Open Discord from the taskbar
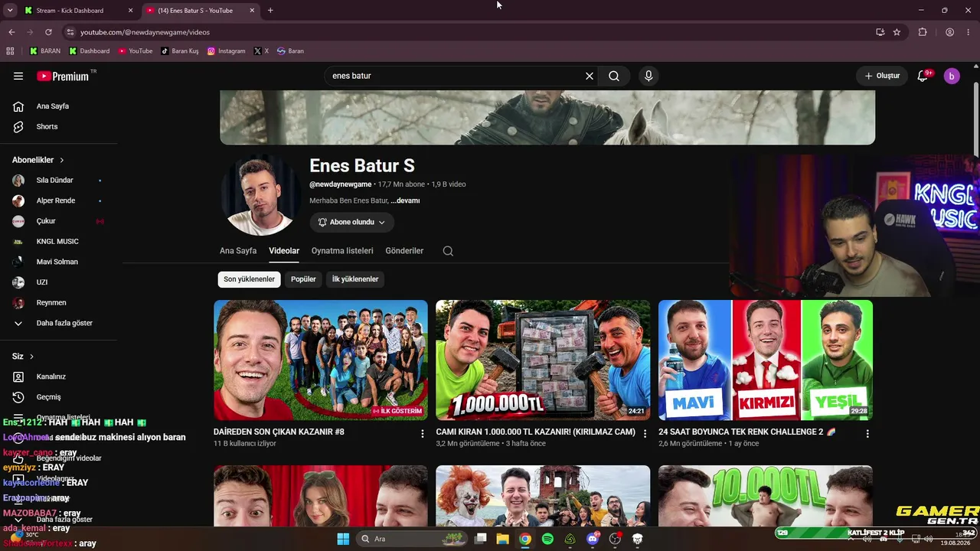 593,539
